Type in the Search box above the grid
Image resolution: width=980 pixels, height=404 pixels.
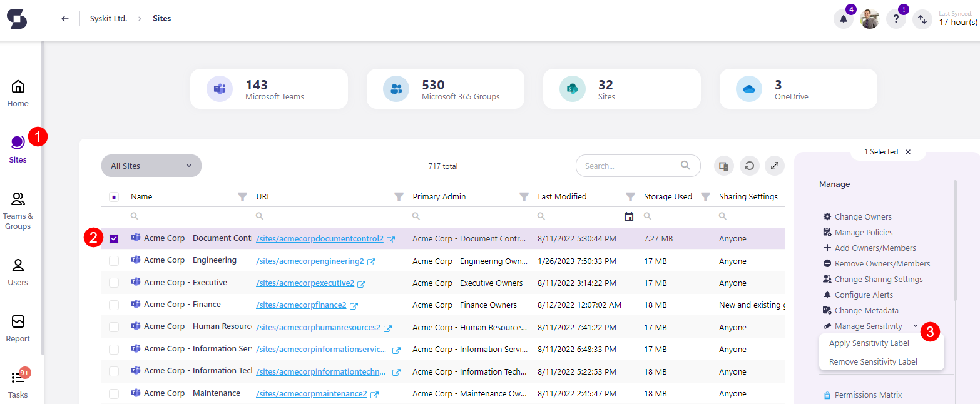click(x=632, y=165)
